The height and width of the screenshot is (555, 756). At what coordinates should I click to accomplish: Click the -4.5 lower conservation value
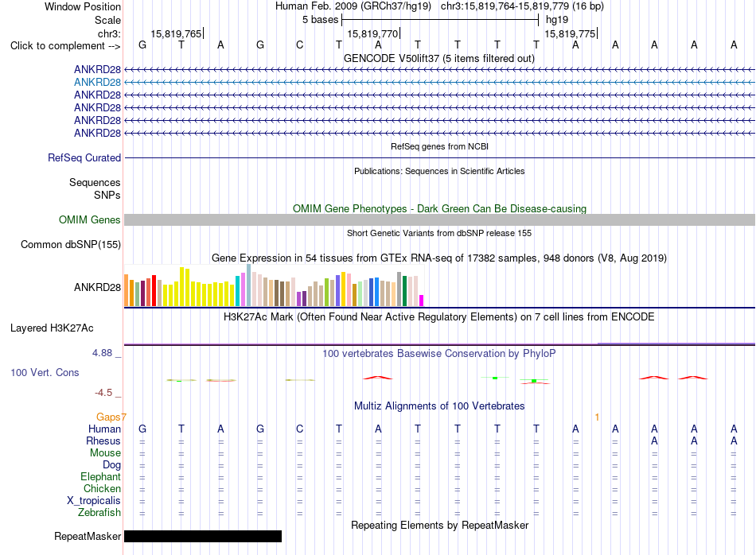[103, 393]
